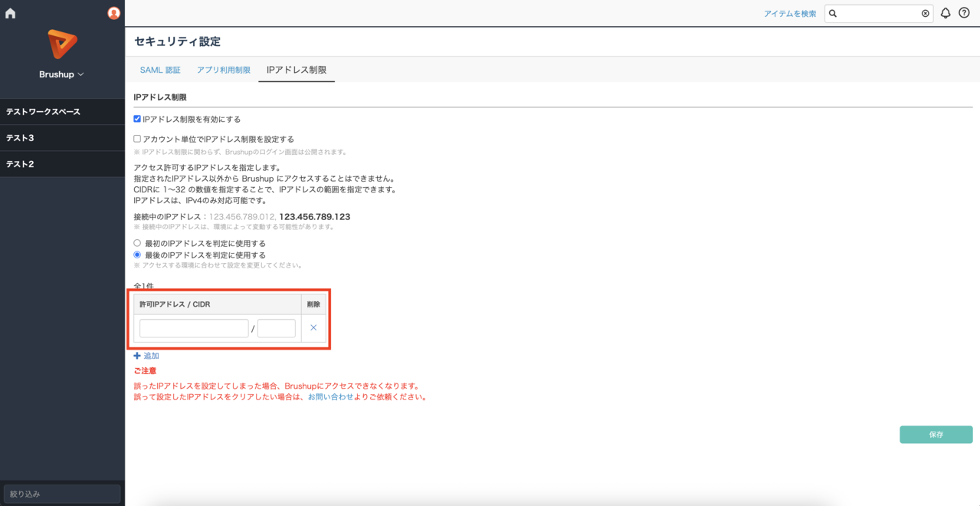The width and height of the screenshot is (980, 506).
Task: Select the 最初のIPアドレスを判定に使用する radio button
Action: click(x=137, y=243)
